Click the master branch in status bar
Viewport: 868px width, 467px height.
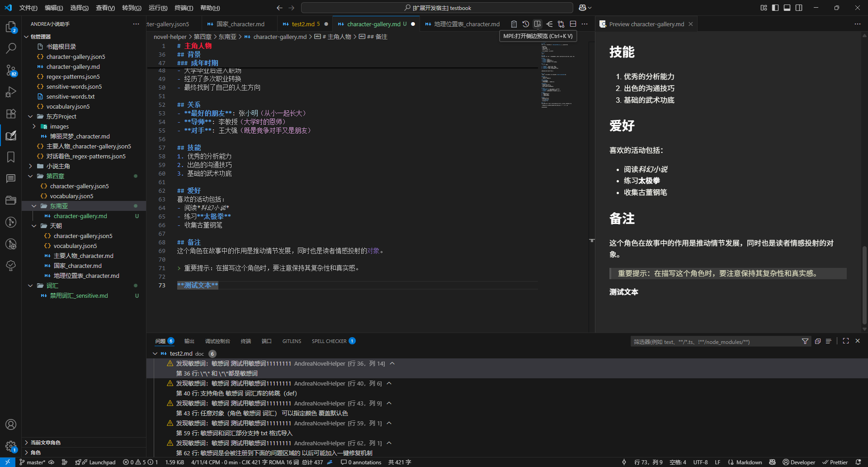coord(32,462)
